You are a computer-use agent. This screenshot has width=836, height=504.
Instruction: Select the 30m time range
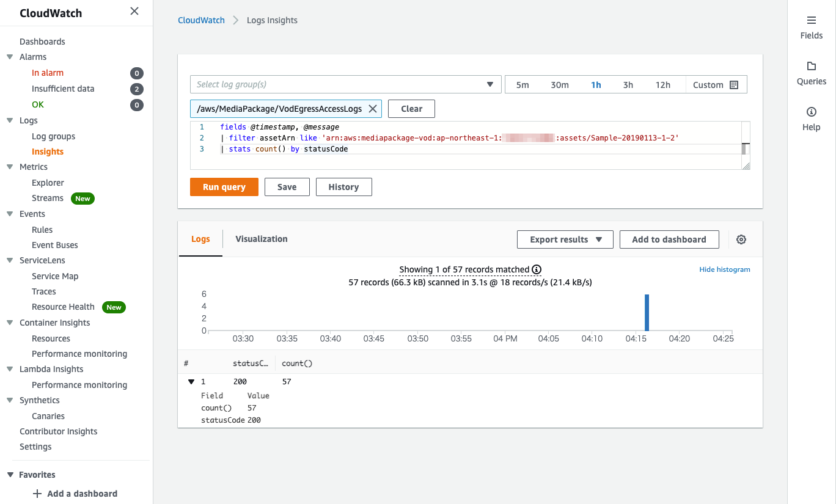560,85
